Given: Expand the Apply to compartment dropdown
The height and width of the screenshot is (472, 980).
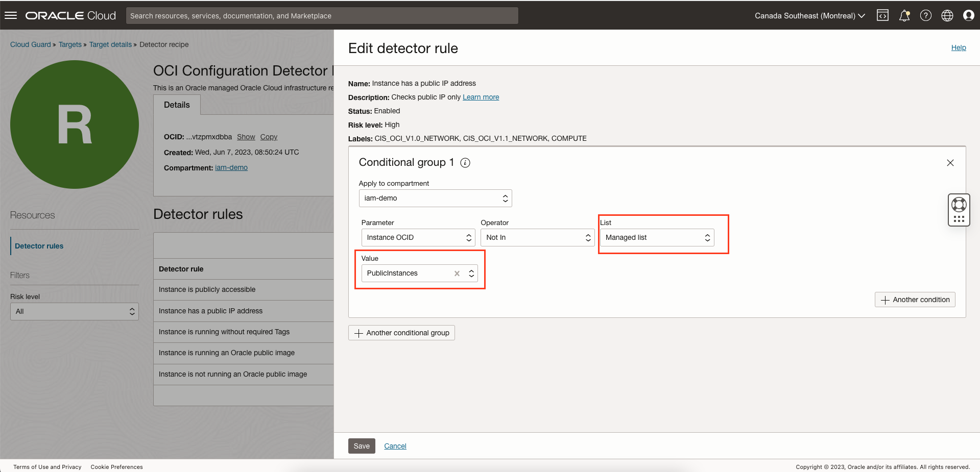Looking at the screenshot, I should pyautogui.click(x=435, y=198).
